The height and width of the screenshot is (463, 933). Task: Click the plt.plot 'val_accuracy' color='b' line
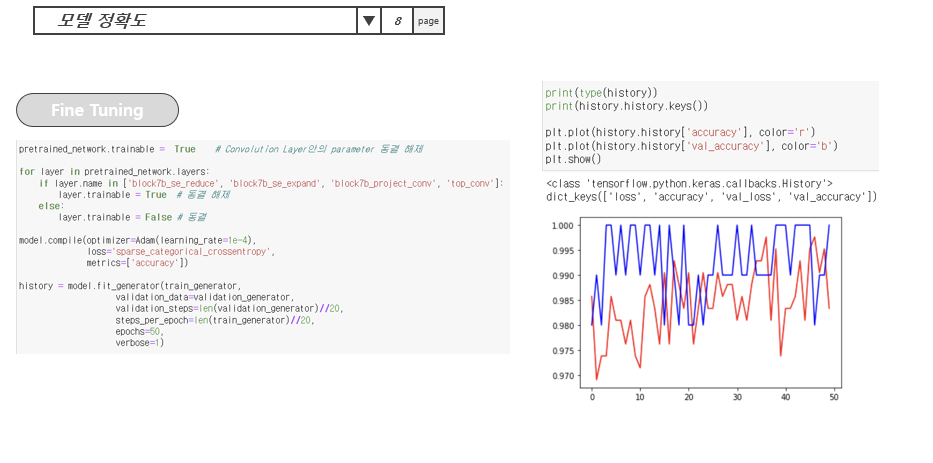[691, 146]
